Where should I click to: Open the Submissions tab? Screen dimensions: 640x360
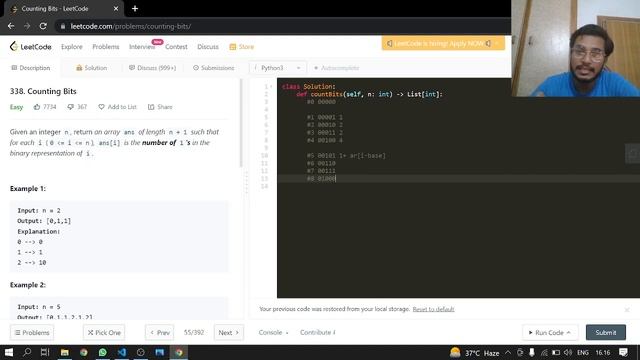pos(213,68)
